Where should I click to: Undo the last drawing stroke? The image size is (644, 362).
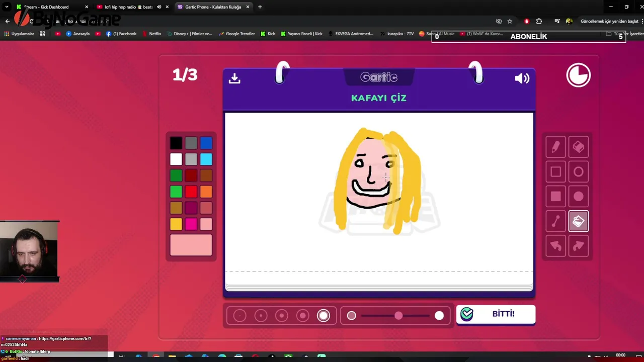(x=556, y=246)
